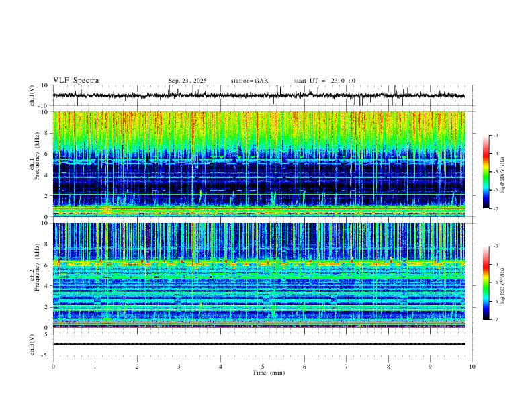Viewport: 532px width, 411px height.
Task: Click the '-7' tick on ch.2 colorbar
Action: click(x=495, y=319)
